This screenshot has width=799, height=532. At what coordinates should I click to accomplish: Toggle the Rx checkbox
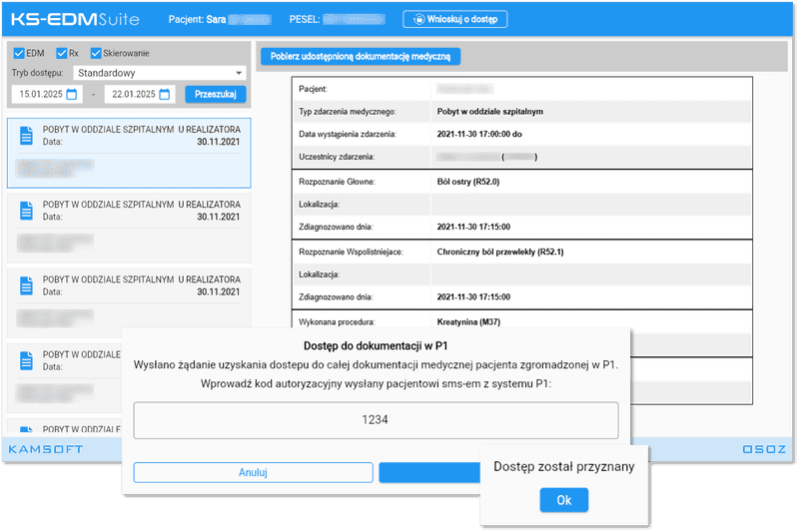pos(62,53)
